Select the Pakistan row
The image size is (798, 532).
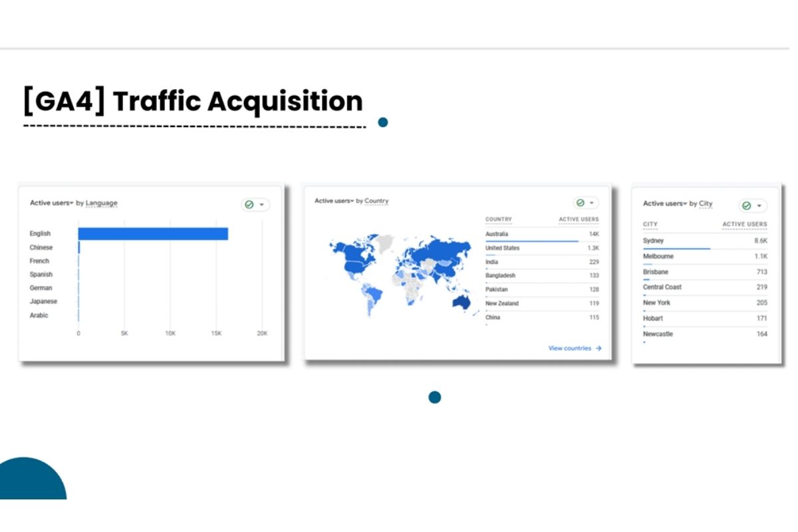(x=542, y=290)
